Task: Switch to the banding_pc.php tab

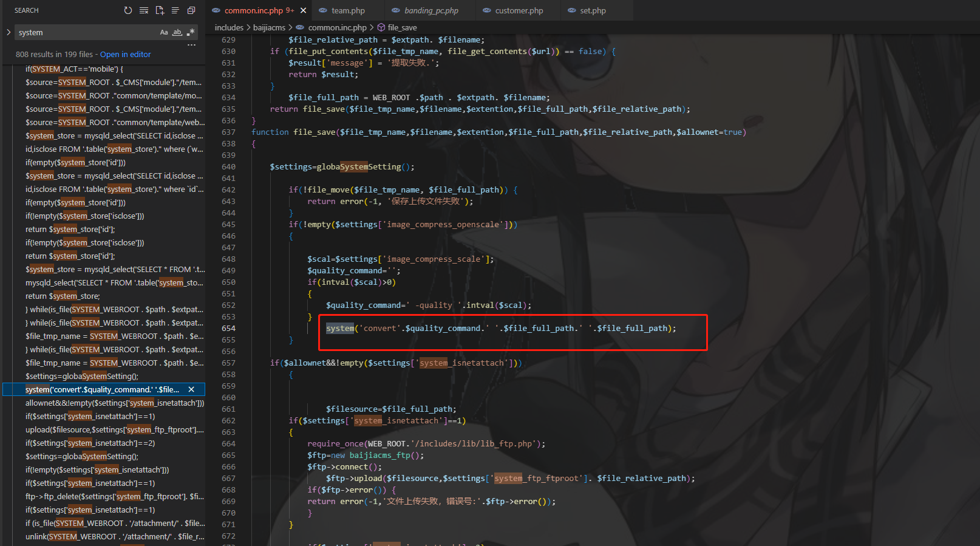Action: (431, 10)
